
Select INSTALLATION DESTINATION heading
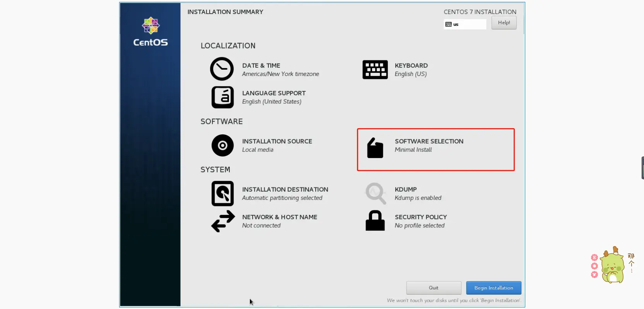click(x=285, y=189)
